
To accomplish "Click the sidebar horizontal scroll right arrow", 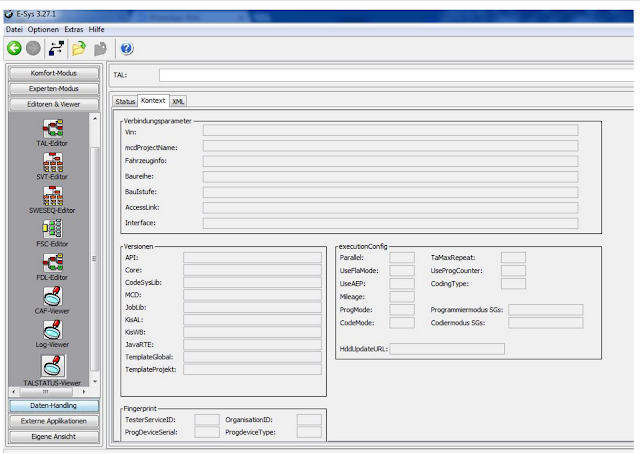I will pyautogui.click(x=84, y=392).
